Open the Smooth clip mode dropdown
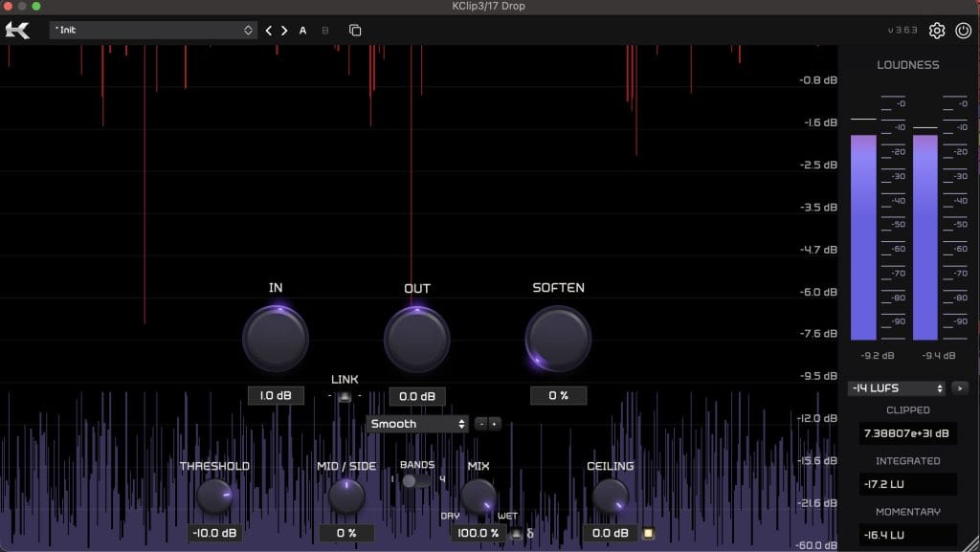Image resolution: width=980 pixels, height=552 pixels. tap(417, 424)
